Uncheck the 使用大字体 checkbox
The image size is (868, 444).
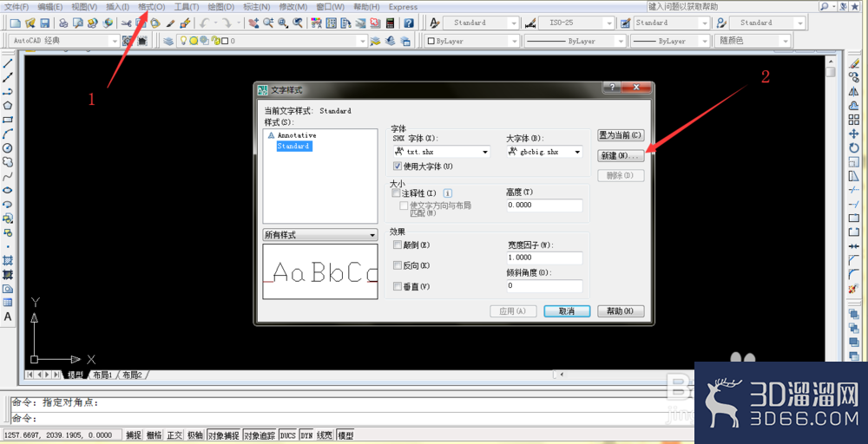[397, 166]
